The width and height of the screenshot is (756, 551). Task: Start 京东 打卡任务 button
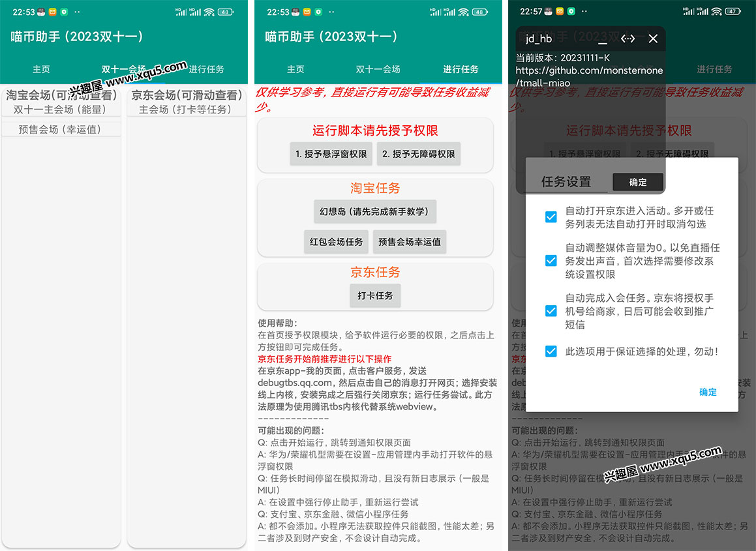375,295
